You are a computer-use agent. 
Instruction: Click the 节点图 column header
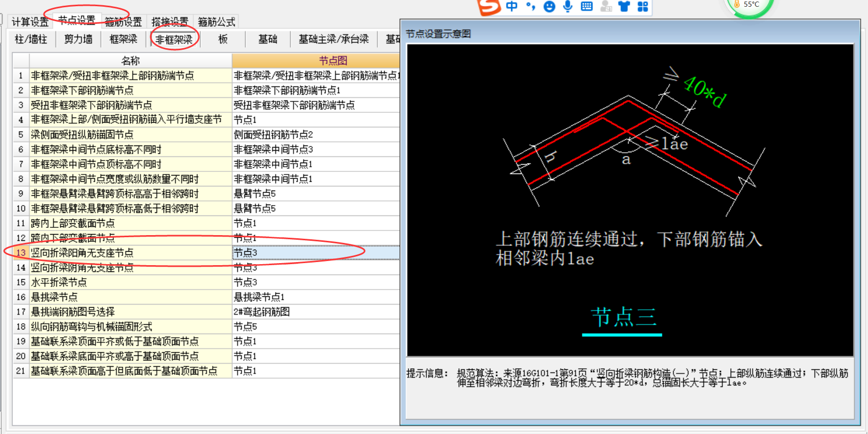(316, 61)
